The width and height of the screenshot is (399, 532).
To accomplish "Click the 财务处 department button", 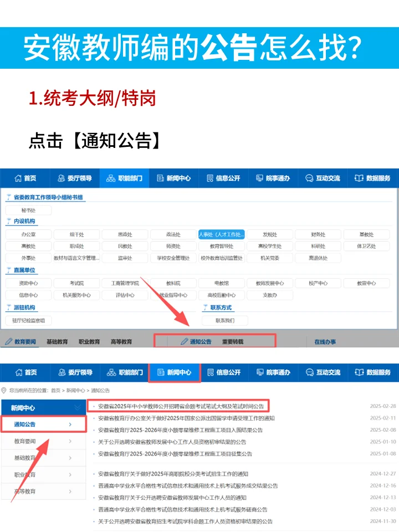I will pos(318,234).
